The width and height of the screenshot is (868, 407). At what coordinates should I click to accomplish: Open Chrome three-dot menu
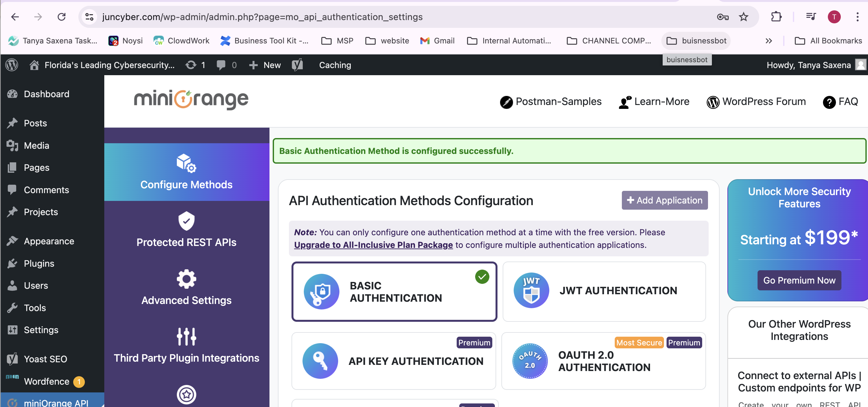(858, 17)
